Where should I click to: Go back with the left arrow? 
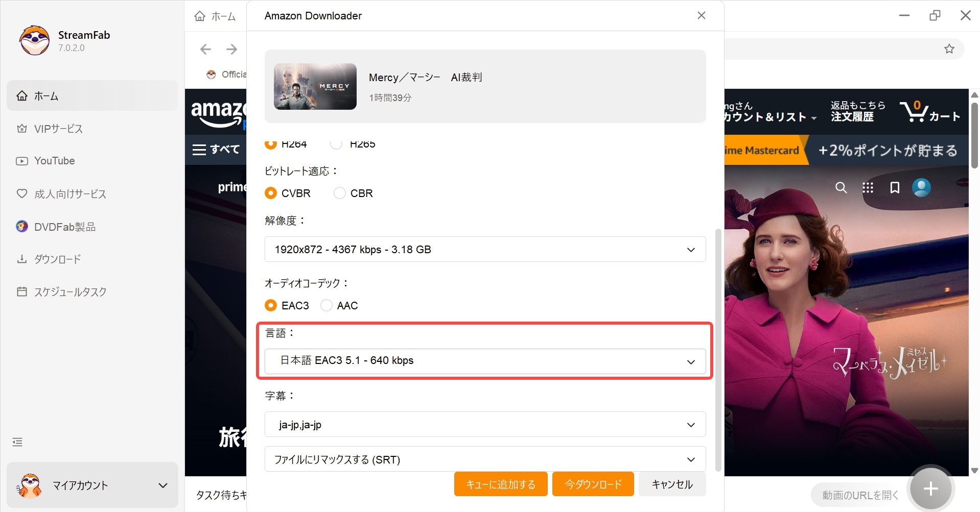coord(206,49)
